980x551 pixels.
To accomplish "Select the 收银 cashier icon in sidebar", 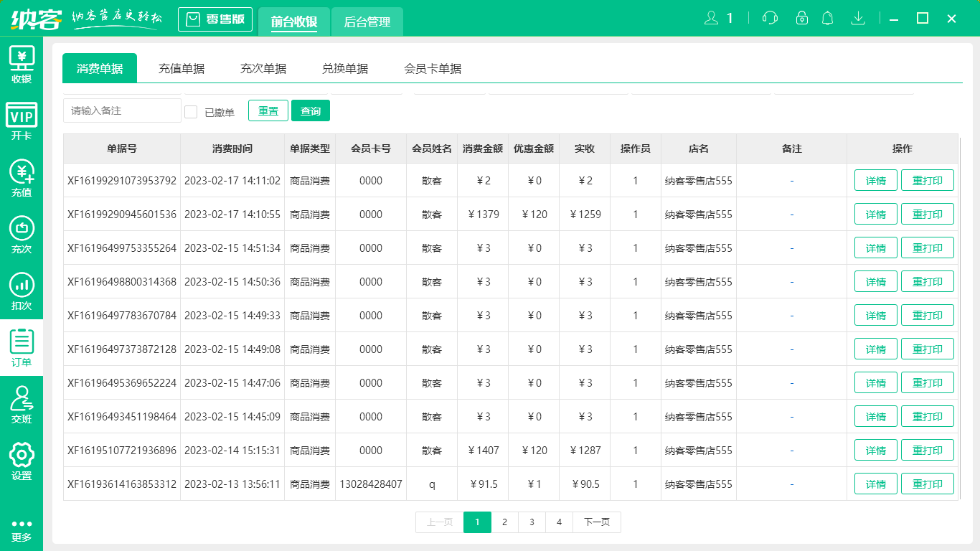I will click(22, 63).
